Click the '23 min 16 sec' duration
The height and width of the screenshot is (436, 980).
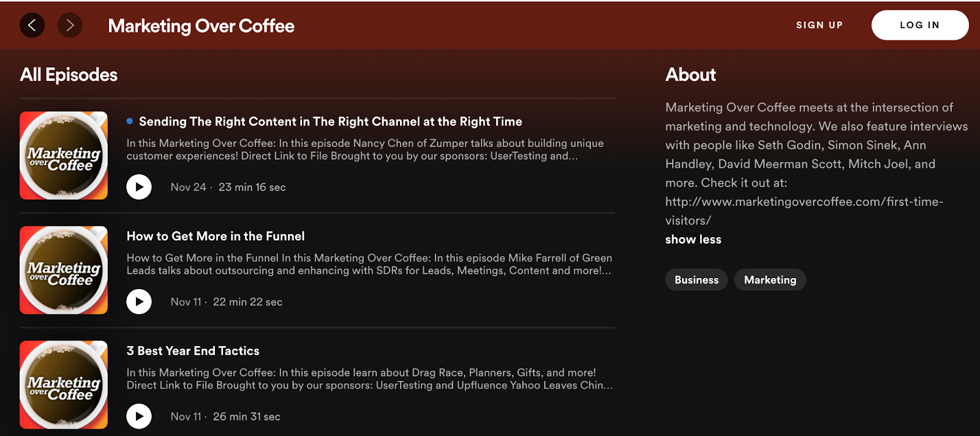[252, 187]
